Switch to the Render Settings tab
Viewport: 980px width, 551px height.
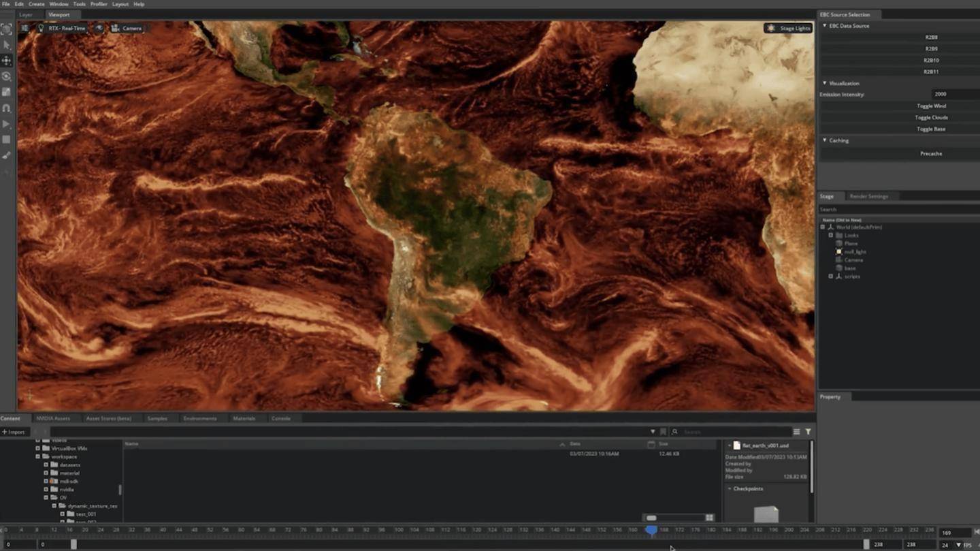(868, 196)
